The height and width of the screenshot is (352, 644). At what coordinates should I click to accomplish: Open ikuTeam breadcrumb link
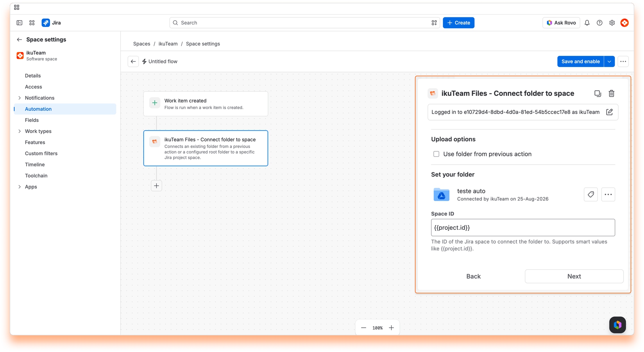coord(168,44)
